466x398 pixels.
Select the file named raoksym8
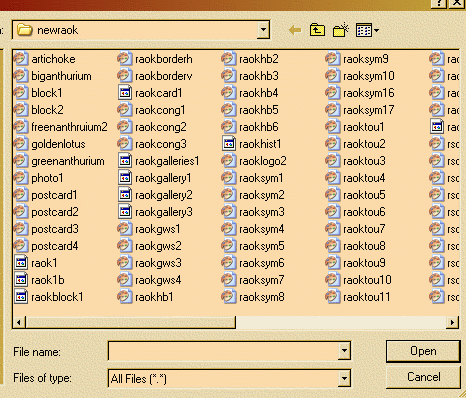click(x=262, y=297)
